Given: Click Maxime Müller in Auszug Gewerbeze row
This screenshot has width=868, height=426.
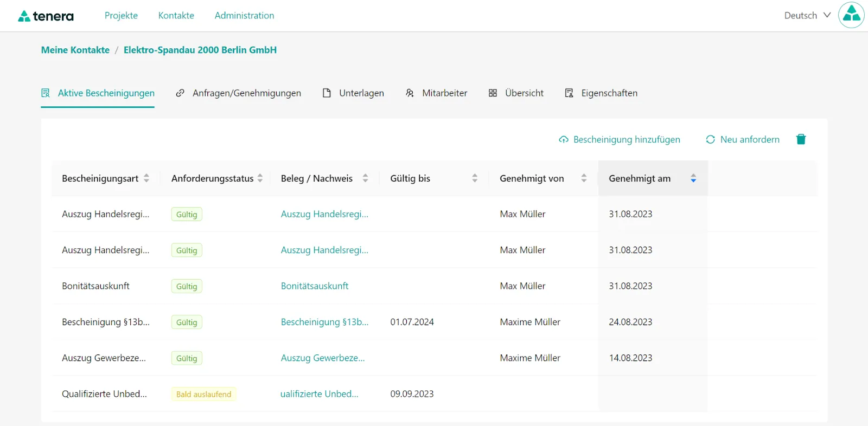Looking at the screenshot, I should pyautogui.click(x=530, y=358).
